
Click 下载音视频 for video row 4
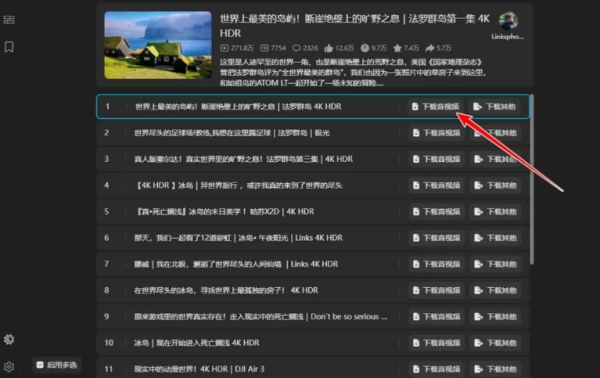click(x=436, y=186)
